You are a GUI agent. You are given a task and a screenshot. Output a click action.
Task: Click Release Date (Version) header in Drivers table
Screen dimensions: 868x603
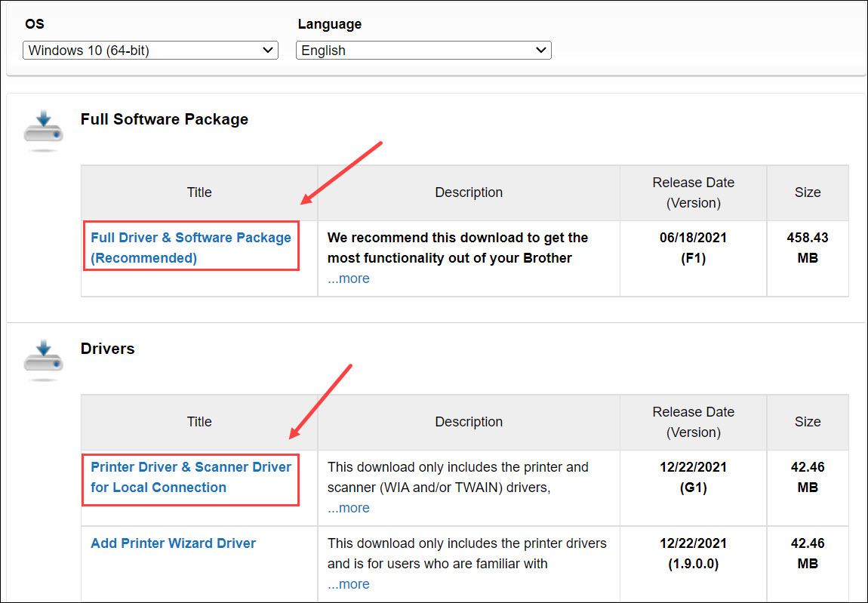pos(693,422)
